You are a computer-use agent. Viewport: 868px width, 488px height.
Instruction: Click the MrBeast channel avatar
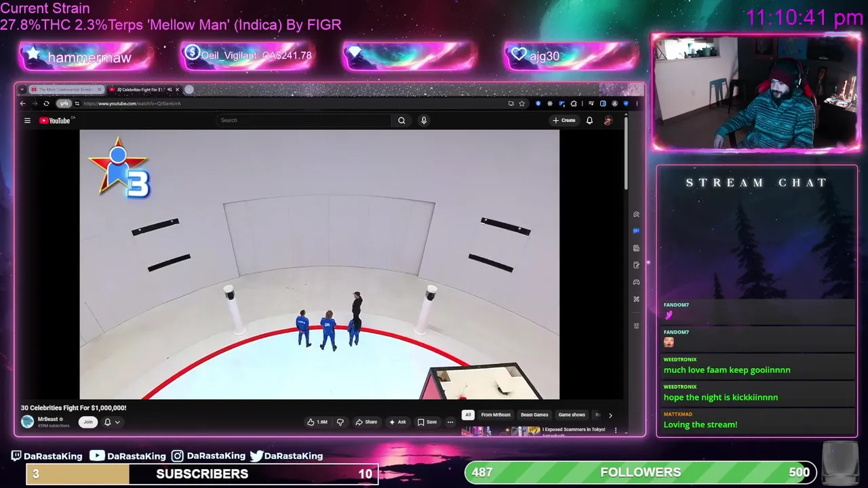pos(27,422)
